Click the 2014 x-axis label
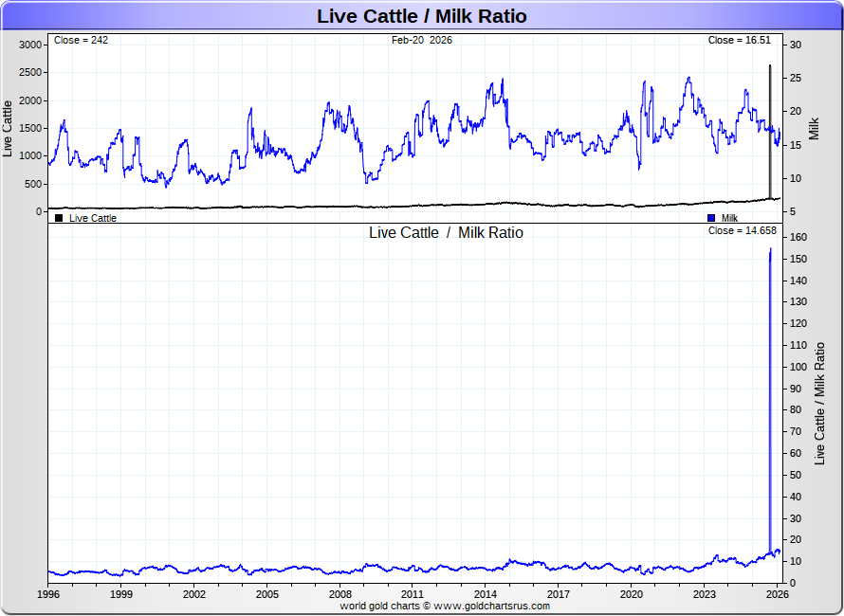The height and width of the screenshot is (616, 844). click(x=486, y=594)
